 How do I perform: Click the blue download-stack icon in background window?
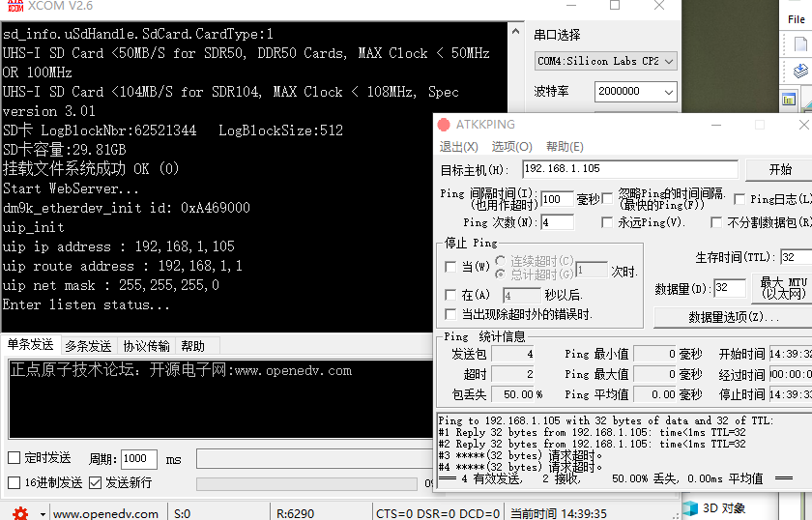point(800,70)
